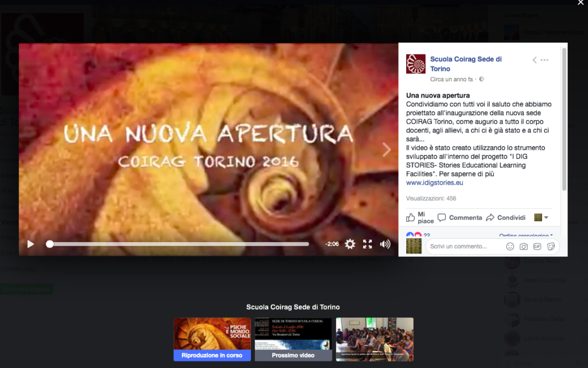Collapse side panel with left chevron

coord(535,60)
